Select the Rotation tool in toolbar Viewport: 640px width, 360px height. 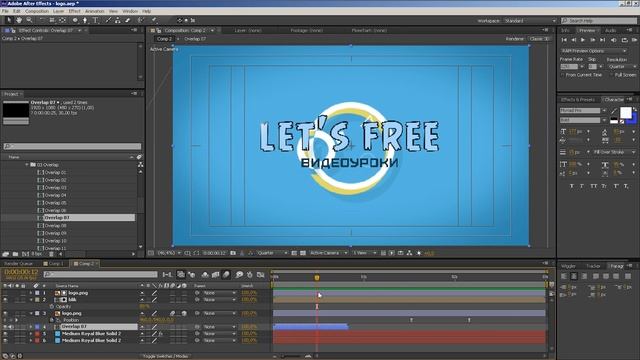(x=41, y=20)
